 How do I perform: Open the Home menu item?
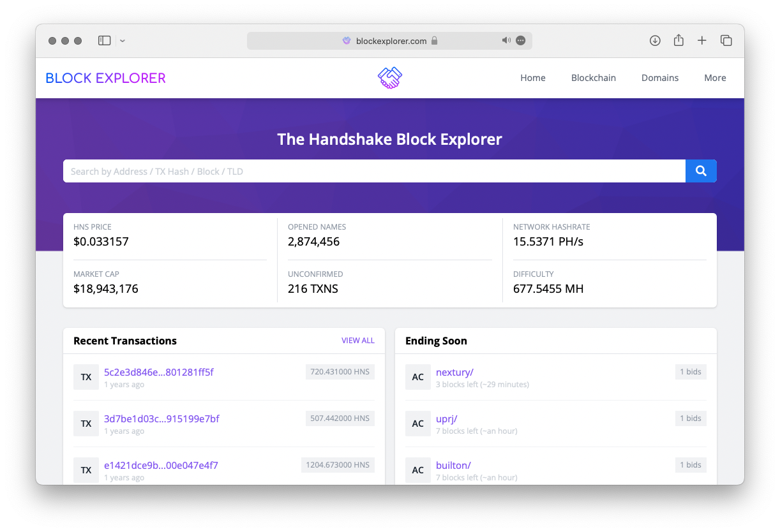(533, 78)
